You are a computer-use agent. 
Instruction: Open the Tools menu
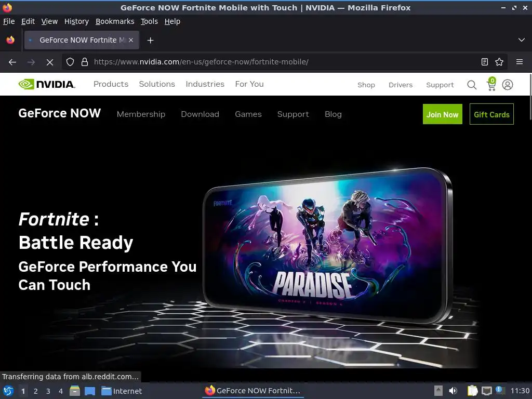click(x=149, y=21)
